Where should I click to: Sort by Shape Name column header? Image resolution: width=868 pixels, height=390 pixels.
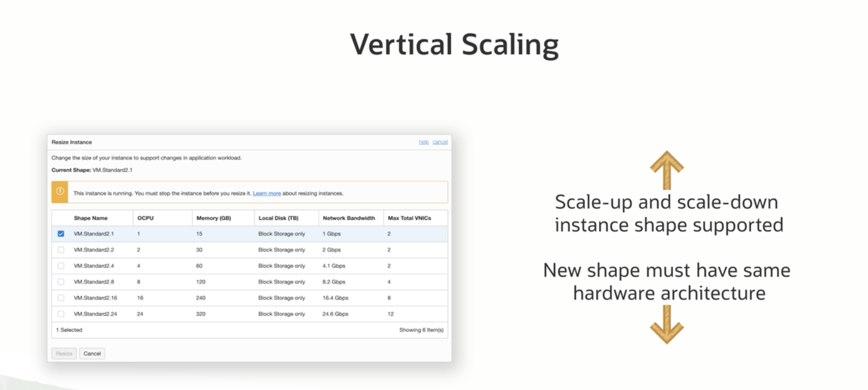tap(90, 218)
